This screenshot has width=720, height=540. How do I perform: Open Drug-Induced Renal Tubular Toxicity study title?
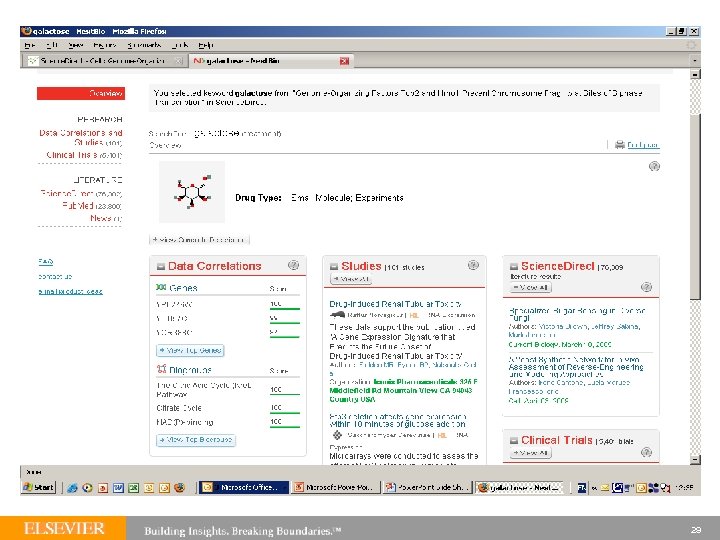pos(396,304)
